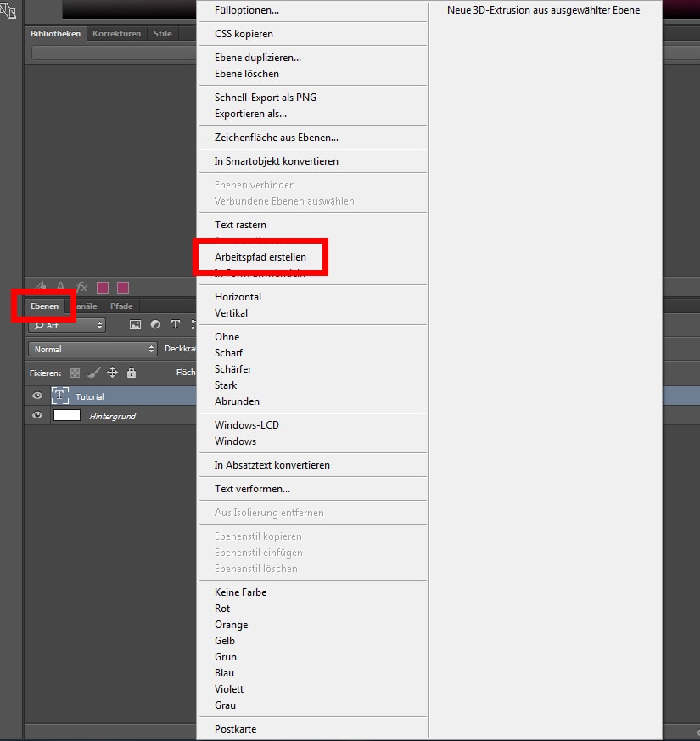Lock transparent pixels checkerboard icon

[x=75, y=373]
